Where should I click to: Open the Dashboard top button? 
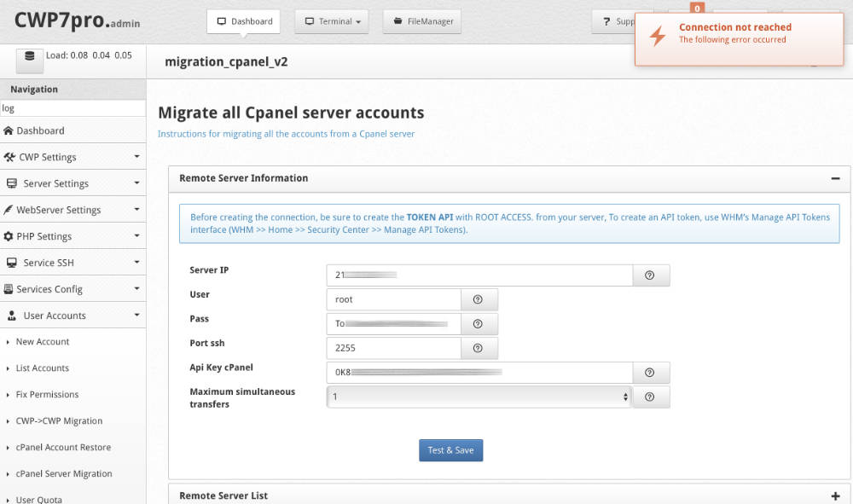(244, 22)
